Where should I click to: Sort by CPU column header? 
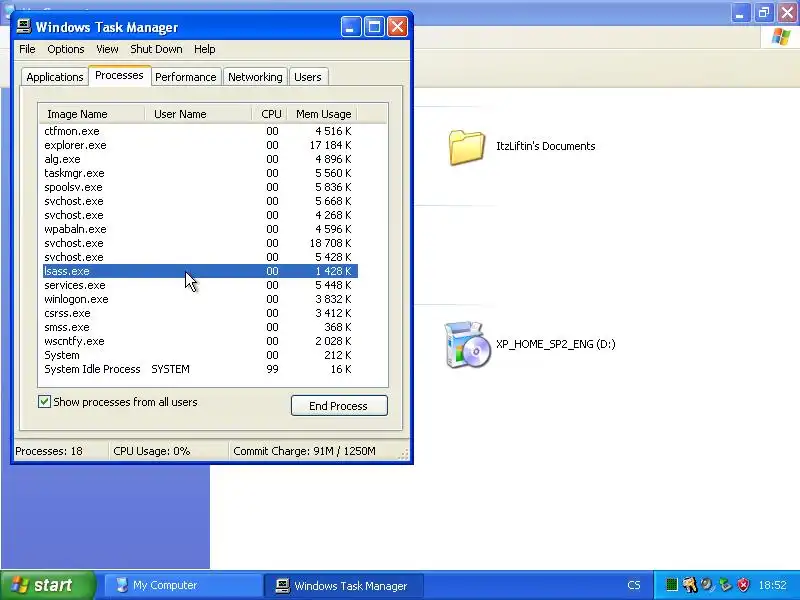pos(270,114)
